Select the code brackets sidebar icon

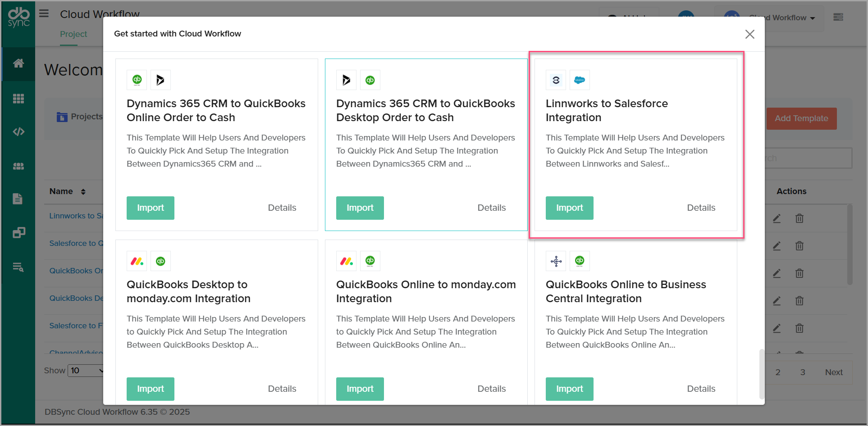click(18, 132)
